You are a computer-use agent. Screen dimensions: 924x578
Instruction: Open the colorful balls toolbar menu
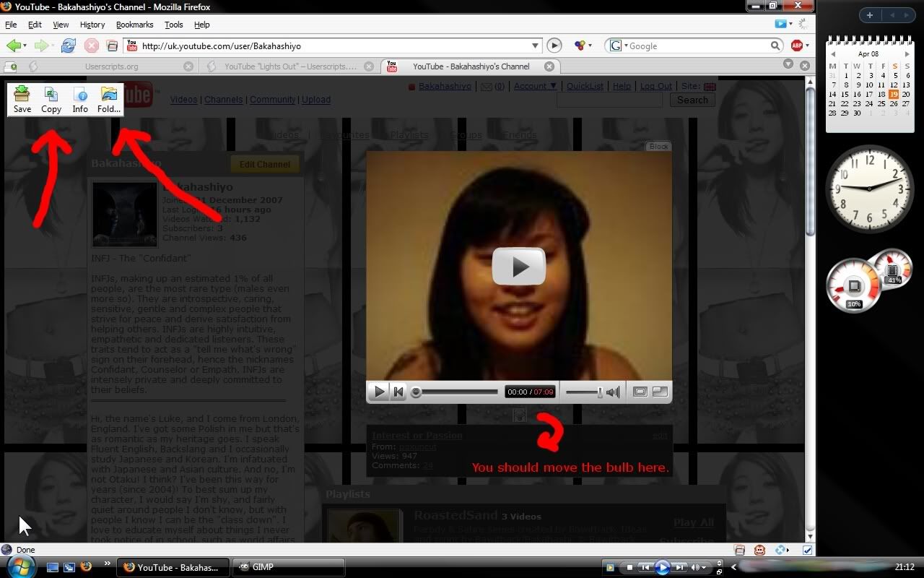(579, 46)
